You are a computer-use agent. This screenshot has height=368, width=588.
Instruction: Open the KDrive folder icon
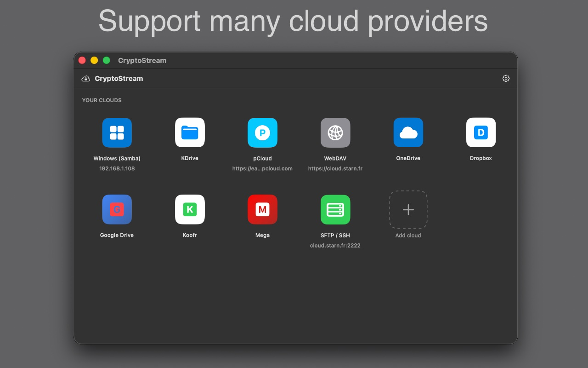click(190, 132)
